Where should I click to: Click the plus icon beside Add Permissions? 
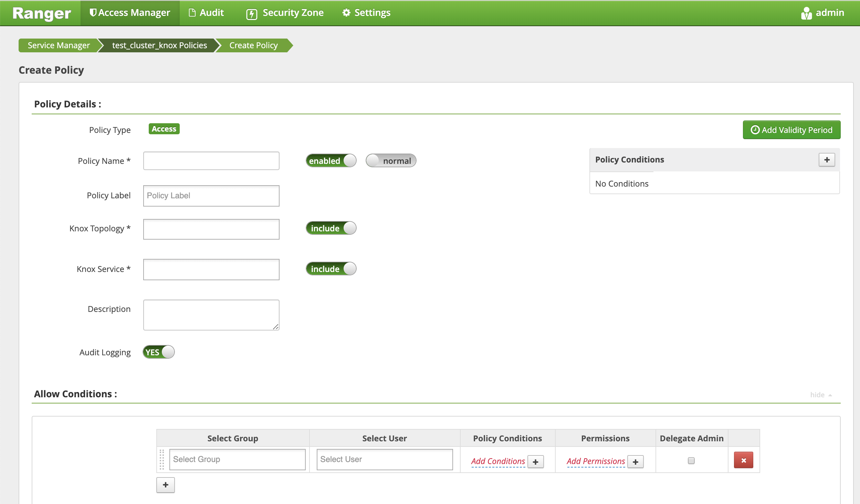635,462
